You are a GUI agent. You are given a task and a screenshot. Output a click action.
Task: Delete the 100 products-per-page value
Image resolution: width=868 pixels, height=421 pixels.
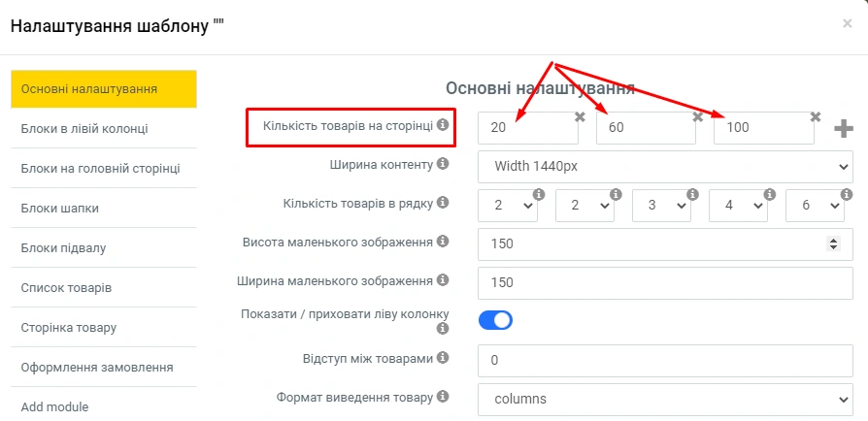point(815,116)
